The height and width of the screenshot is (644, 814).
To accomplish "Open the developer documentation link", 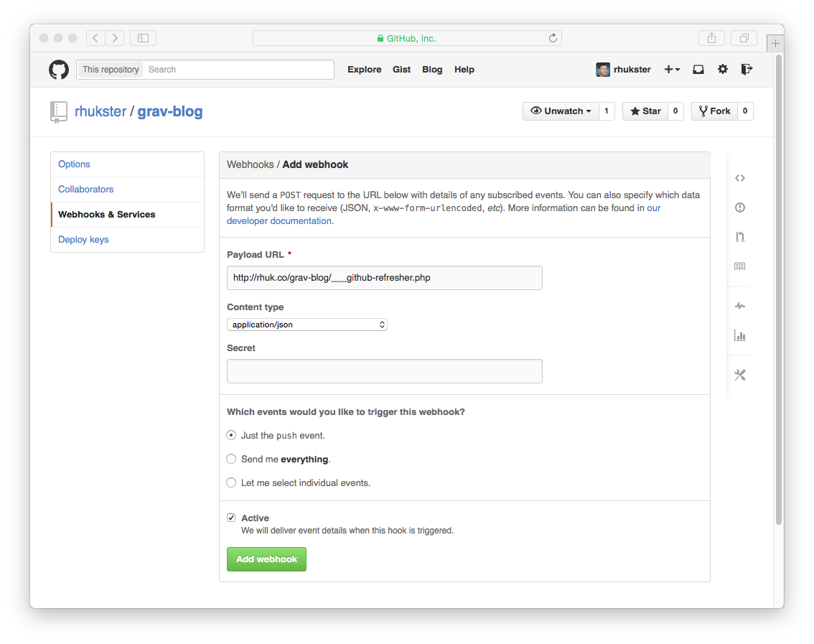I will pyautogui.click(x=281, y=220).
